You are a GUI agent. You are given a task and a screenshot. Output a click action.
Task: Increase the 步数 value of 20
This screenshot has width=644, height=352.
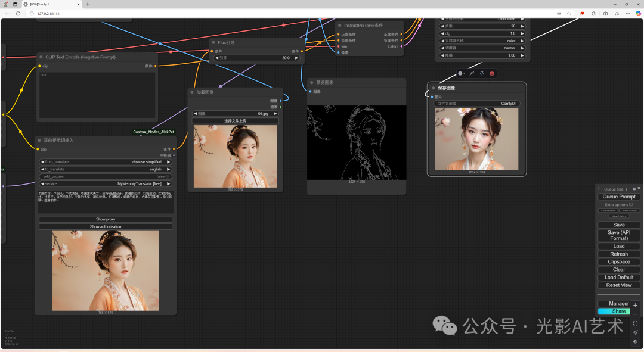pyautogui.click(x=522, y=26)
